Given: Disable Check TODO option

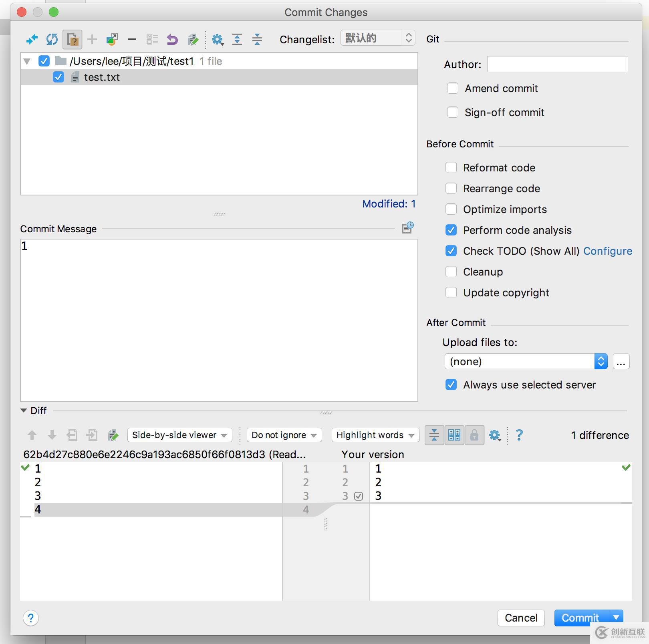Looking at the screenshot, I should tap(451, 251).
